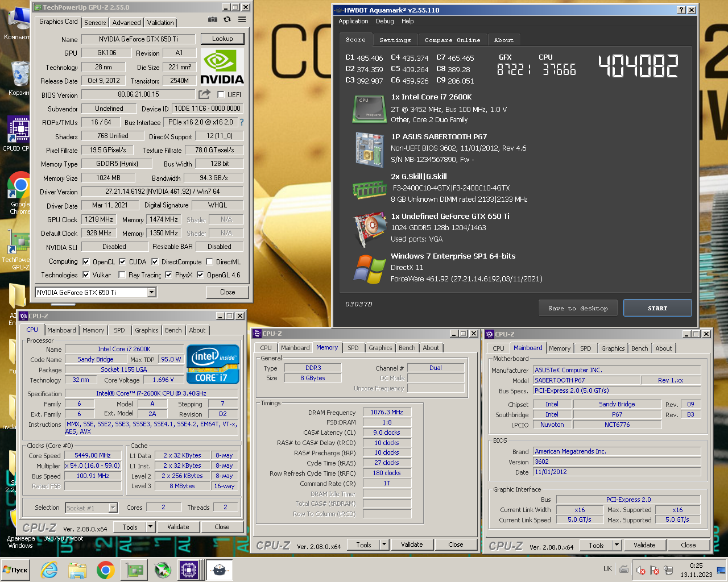
Task: Click the GPU-Z Close button
Action: pyautogui.click(x=227, y=292)
